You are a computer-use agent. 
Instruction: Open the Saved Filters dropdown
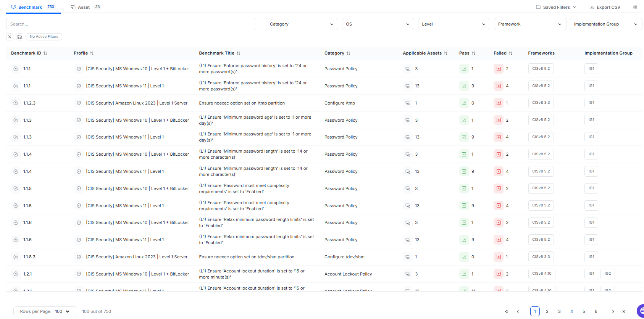tap(556, 7)
